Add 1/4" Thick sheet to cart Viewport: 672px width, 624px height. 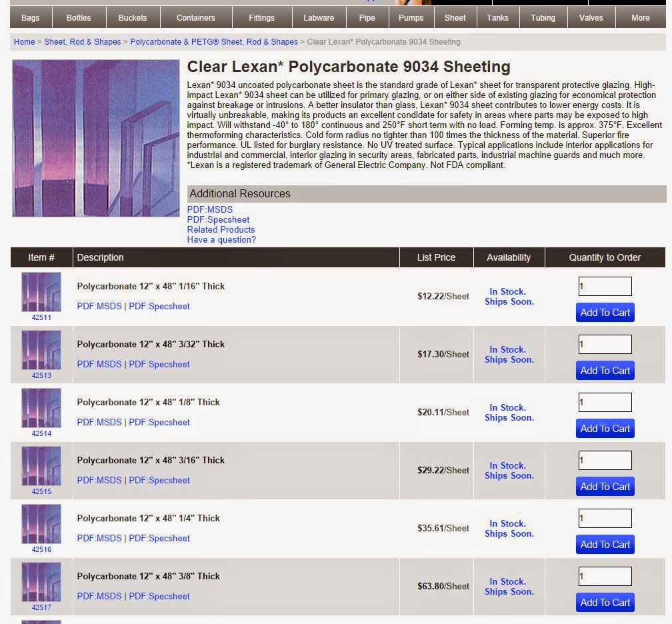click(605, 544)
